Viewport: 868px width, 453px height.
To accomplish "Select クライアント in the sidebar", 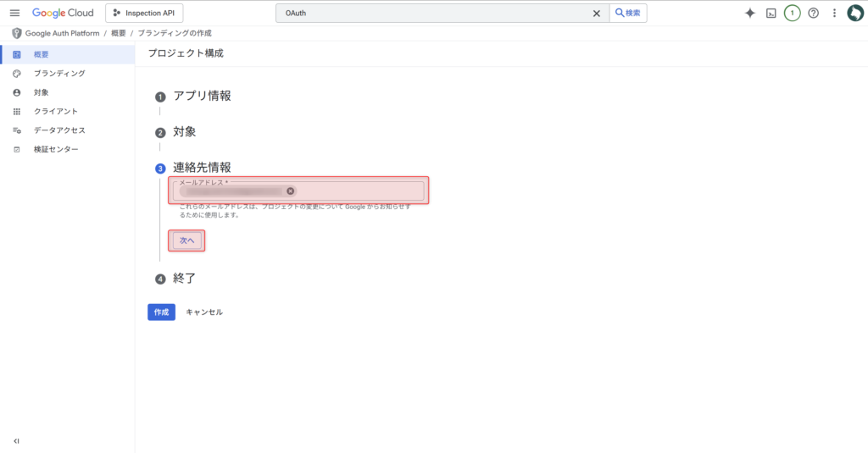I will (56, 111).
